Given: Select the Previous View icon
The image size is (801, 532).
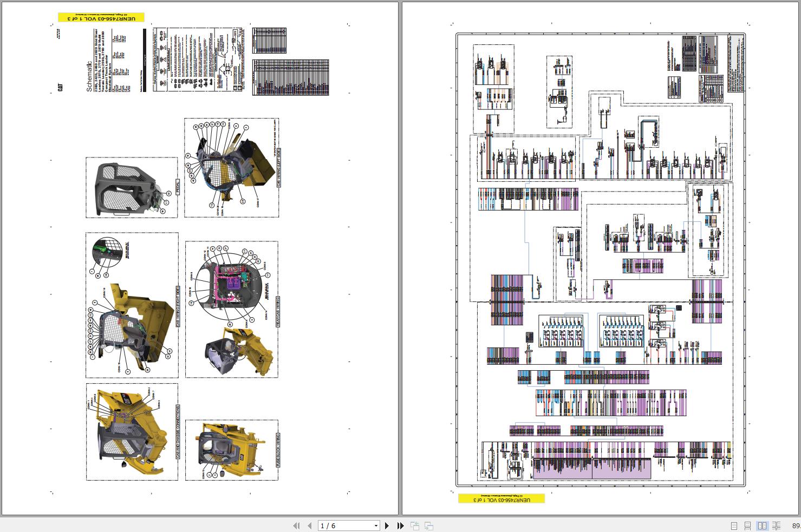Looking at the screenshot, I should (x=415, y=526).
